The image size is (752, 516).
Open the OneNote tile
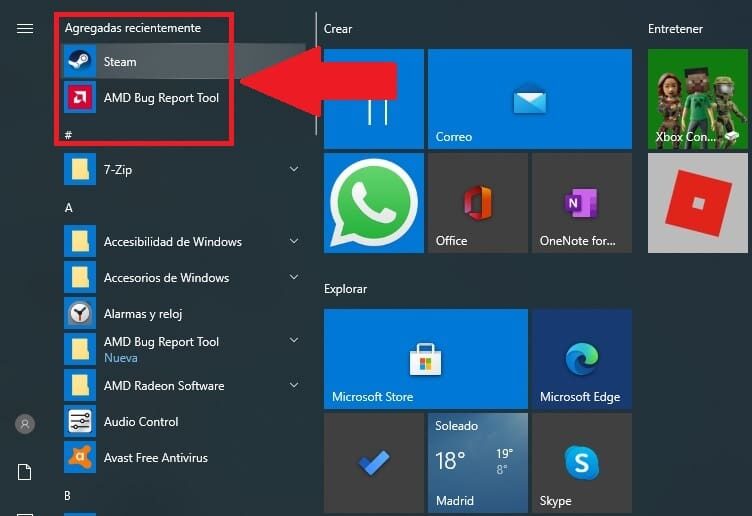582,203
